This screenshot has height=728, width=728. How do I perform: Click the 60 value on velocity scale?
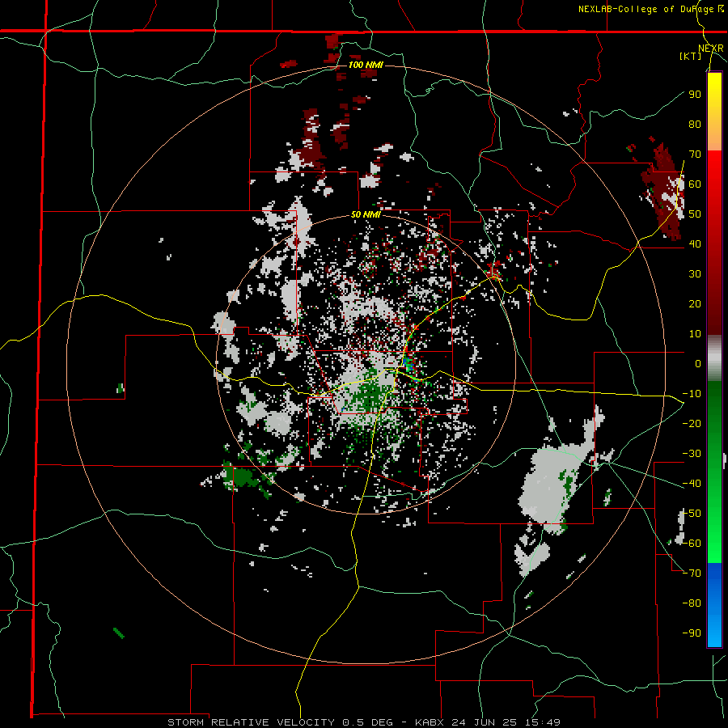[695, 184]
